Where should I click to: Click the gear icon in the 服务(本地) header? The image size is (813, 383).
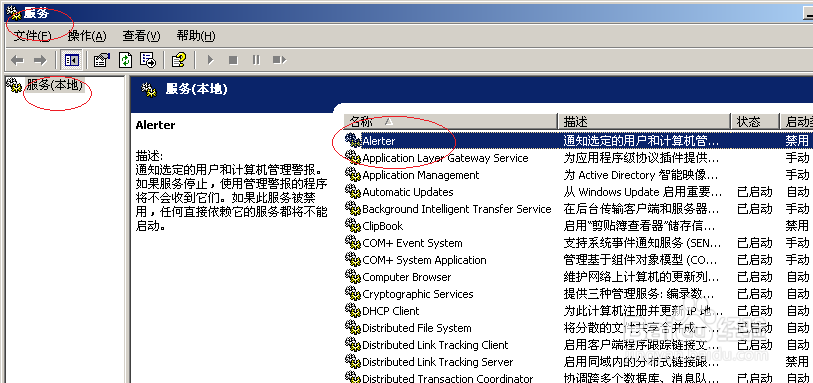click(149, 90)
